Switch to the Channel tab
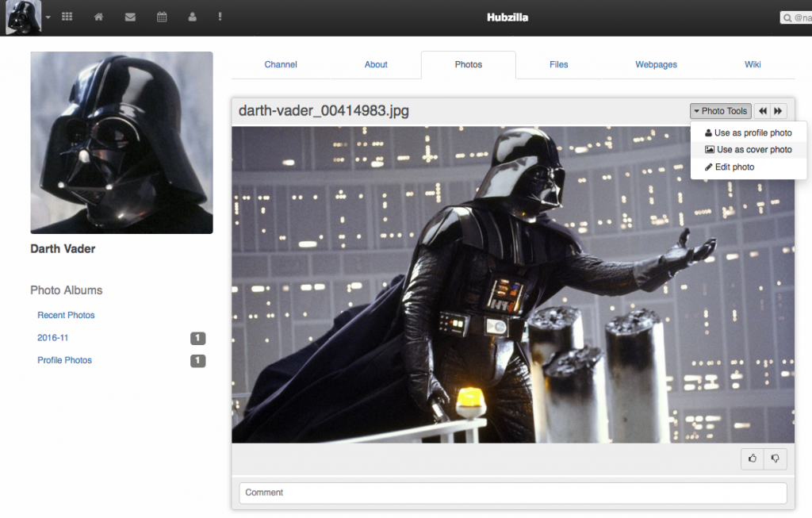 click(281, 64)
